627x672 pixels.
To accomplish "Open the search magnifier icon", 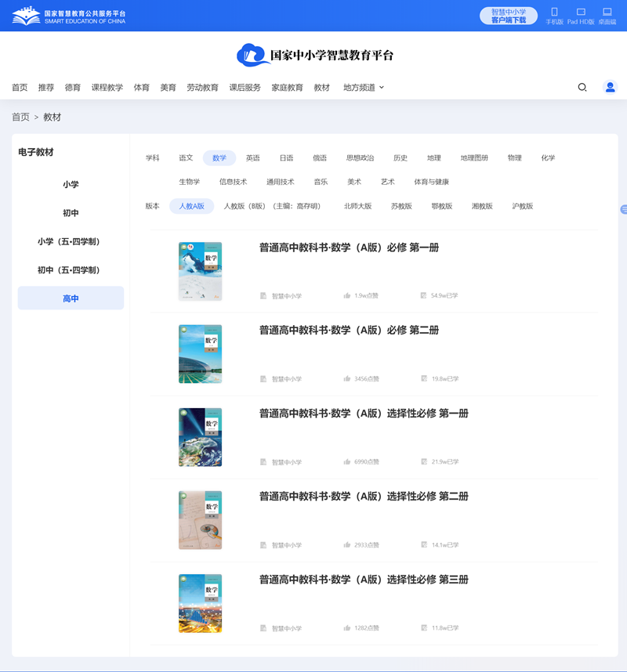I will 582,87.
